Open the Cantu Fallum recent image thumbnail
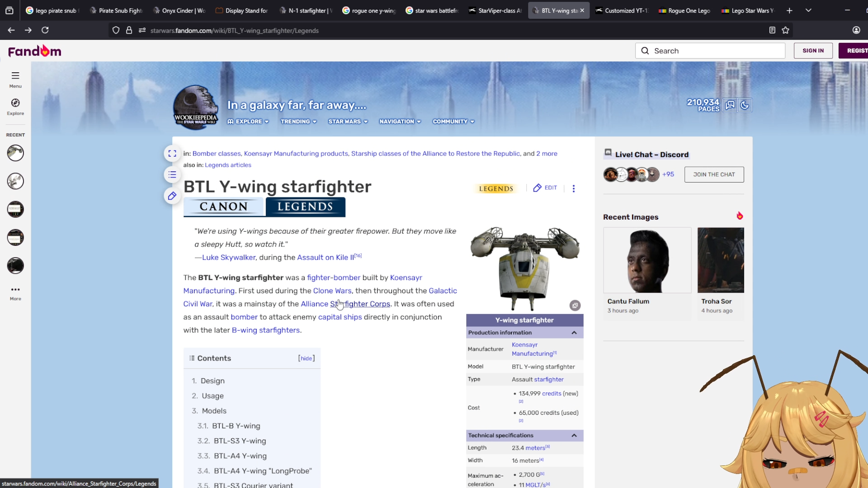The width and height of the screenshot is (868, 488). pyautogui.click(x=647, y=261)
